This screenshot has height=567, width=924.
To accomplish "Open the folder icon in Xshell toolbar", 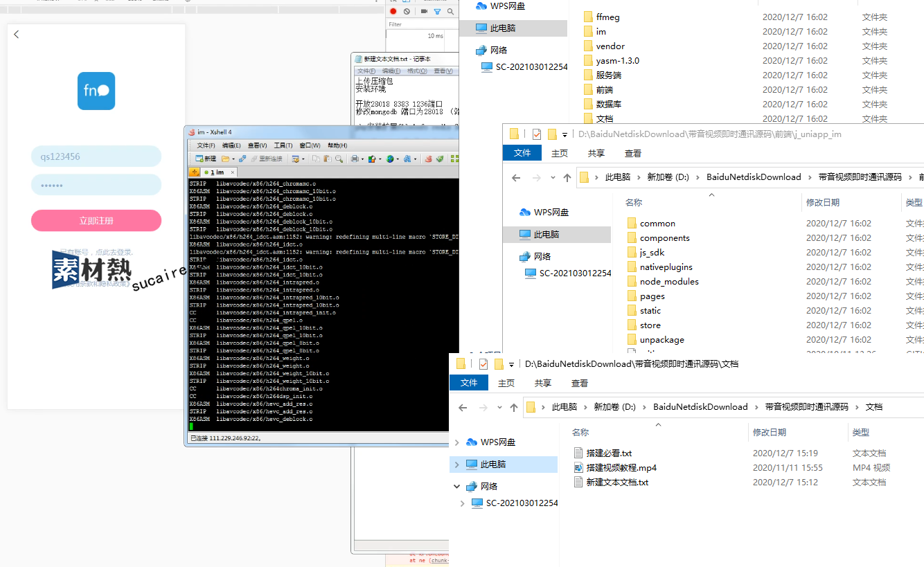I will click(225, 159).
